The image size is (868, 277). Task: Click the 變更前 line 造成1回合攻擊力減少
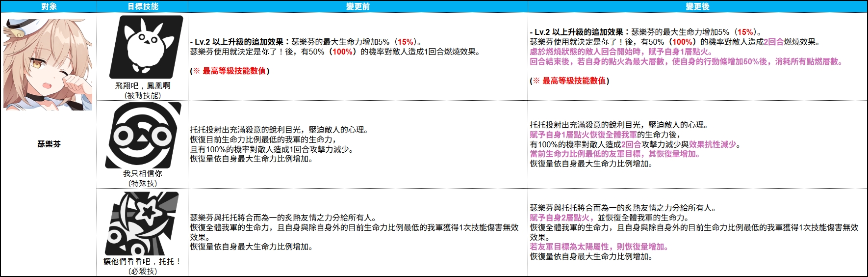point(272,149)
